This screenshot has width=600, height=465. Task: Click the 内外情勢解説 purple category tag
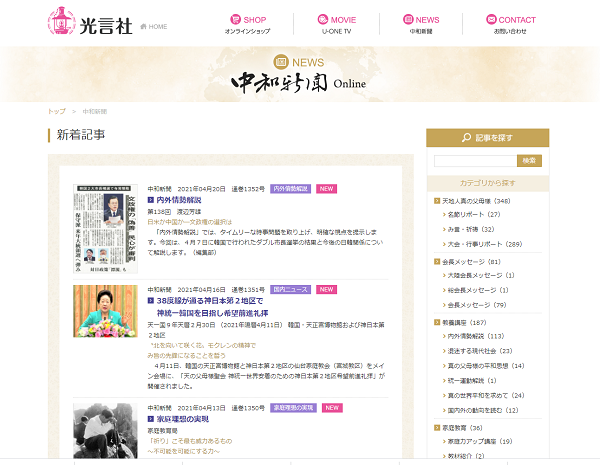coord(290,189)
